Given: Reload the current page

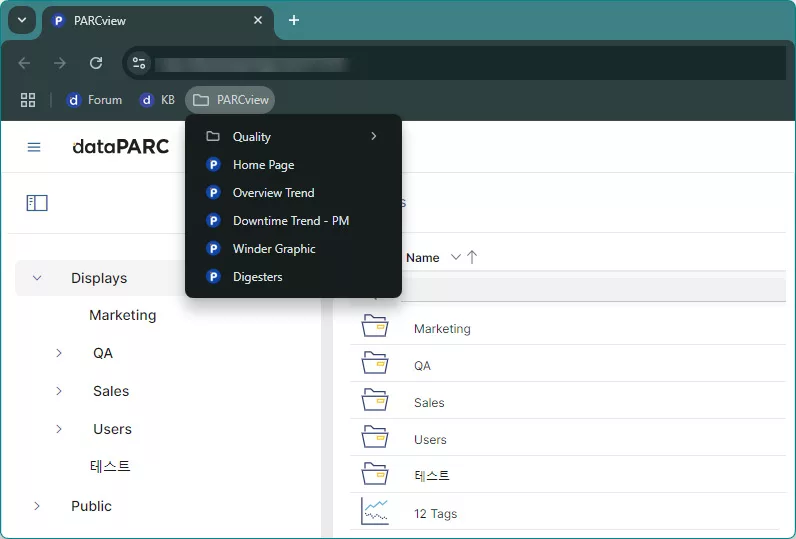Looking at the screenshot, I should pos(96,63).
